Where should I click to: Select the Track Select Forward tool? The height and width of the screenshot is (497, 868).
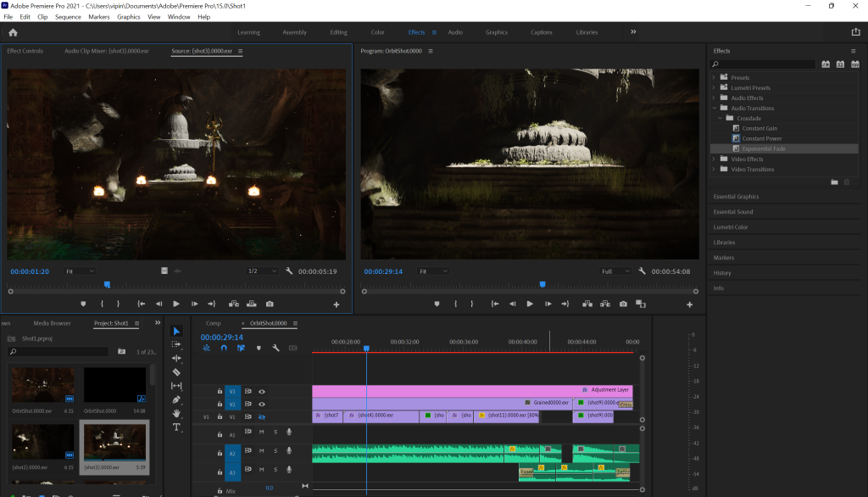[x=176, y=344]
